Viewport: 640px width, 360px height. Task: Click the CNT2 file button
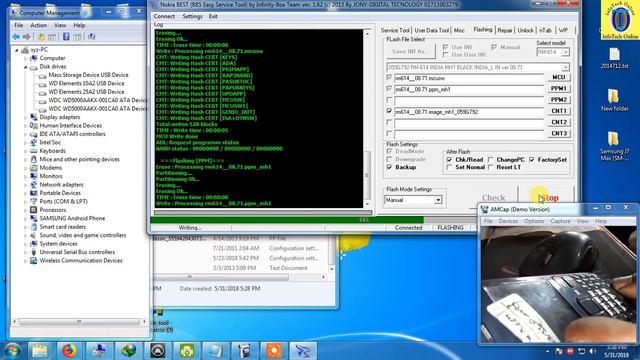[559, 122]
